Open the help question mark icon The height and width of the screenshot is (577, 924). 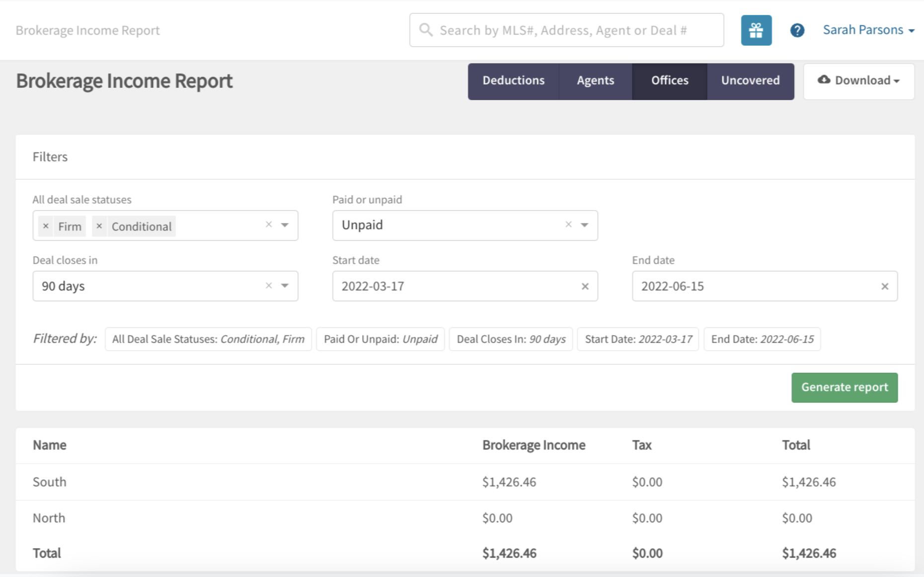pyautogui.click(x=797, y=30)
